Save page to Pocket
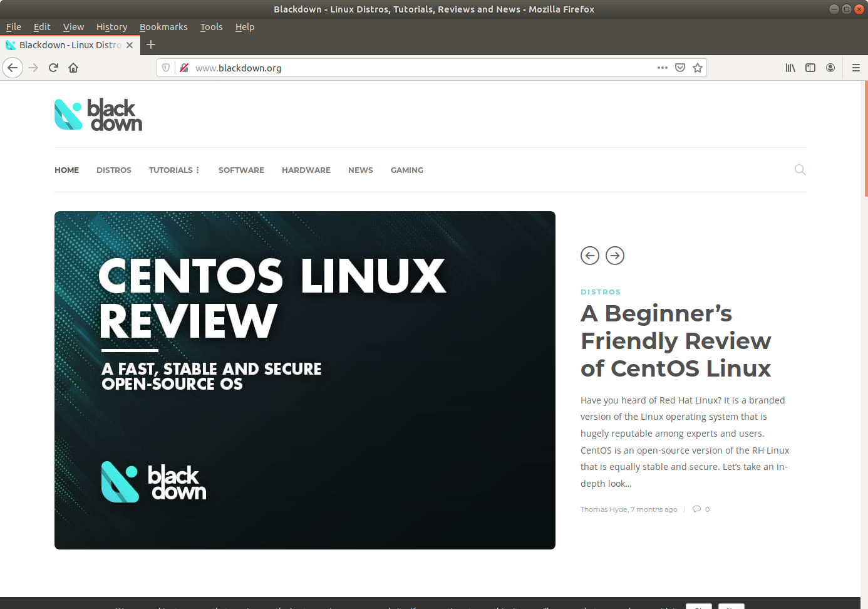Screen dimensions: 868x609 tap(680, 68)
